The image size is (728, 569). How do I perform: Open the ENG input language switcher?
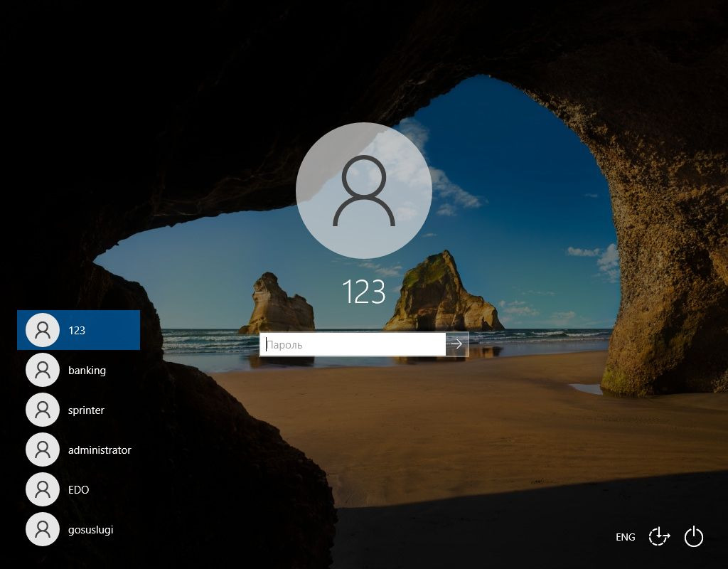tap(626, 537)
